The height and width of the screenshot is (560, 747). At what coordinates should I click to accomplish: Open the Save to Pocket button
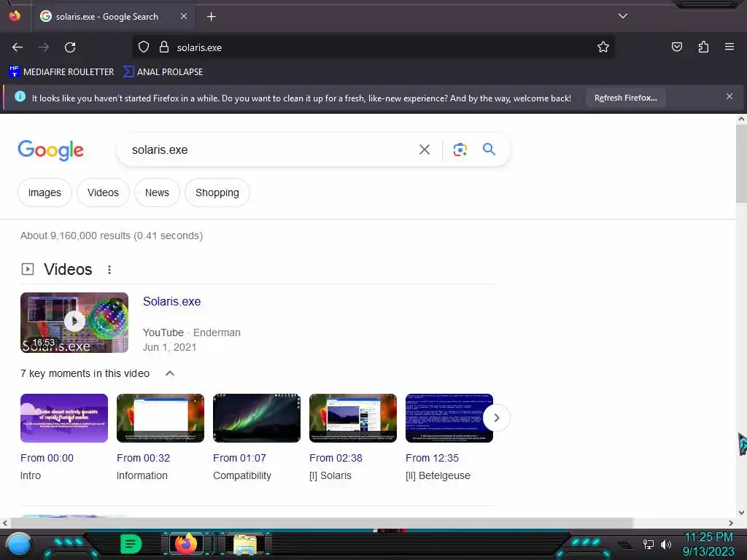(677, 47)
